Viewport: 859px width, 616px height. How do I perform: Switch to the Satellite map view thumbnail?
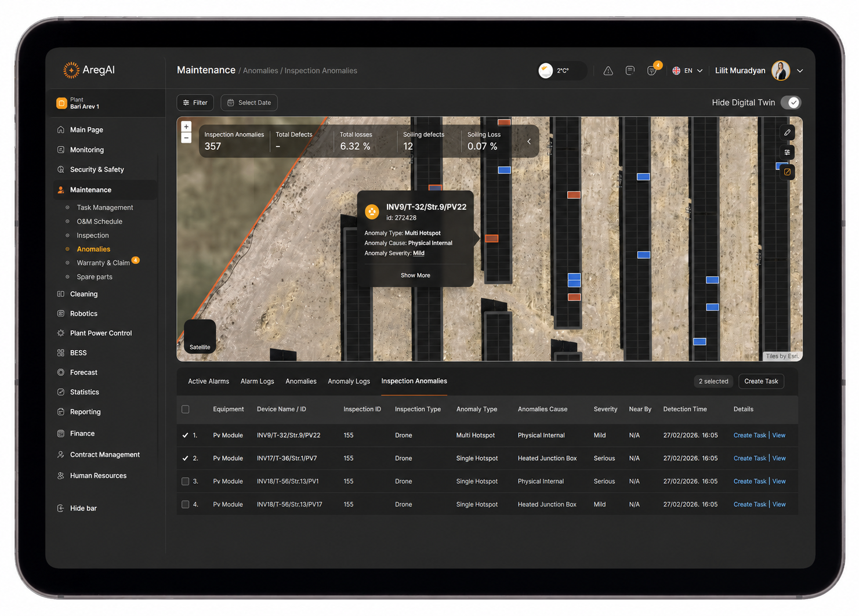coord(200,336)
